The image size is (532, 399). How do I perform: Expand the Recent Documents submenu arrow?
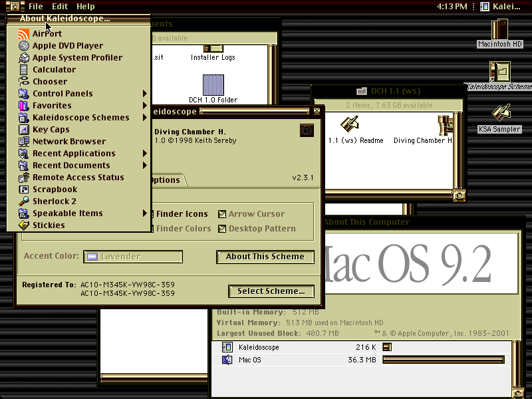coord(145,165)
